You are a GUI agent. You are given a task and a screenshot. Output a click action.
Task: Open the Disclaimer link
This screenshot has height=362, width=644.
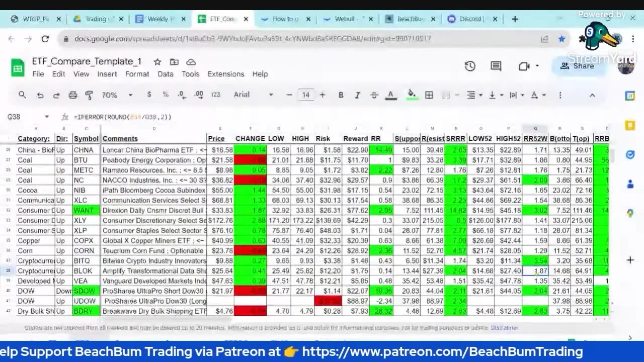pyautogui.click(x=504, y=328)
